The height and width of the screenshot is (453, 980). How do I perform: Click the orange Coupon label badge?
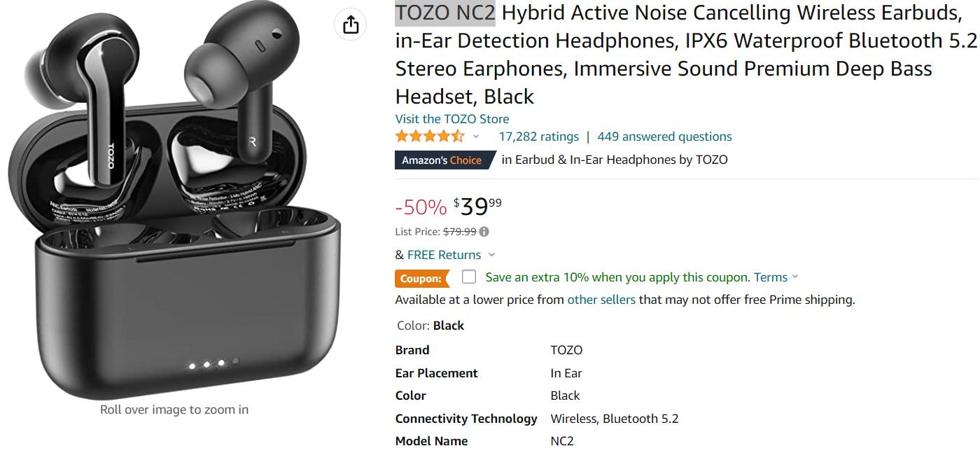(x=421, y=279)
